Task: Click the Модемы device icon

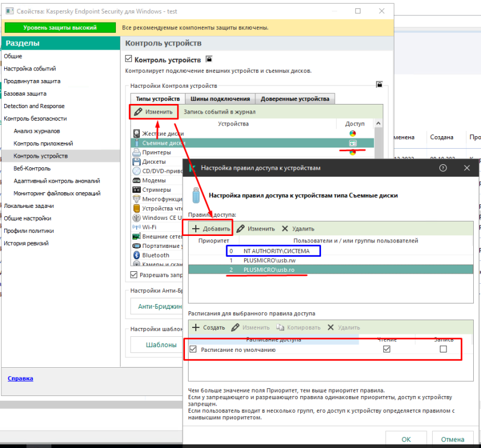Action: click(137, 180)
